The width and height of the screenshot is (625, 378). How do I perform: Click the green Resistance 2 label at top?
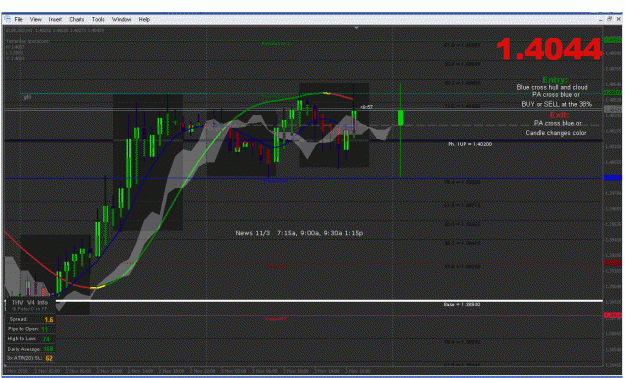coord(276,43)
